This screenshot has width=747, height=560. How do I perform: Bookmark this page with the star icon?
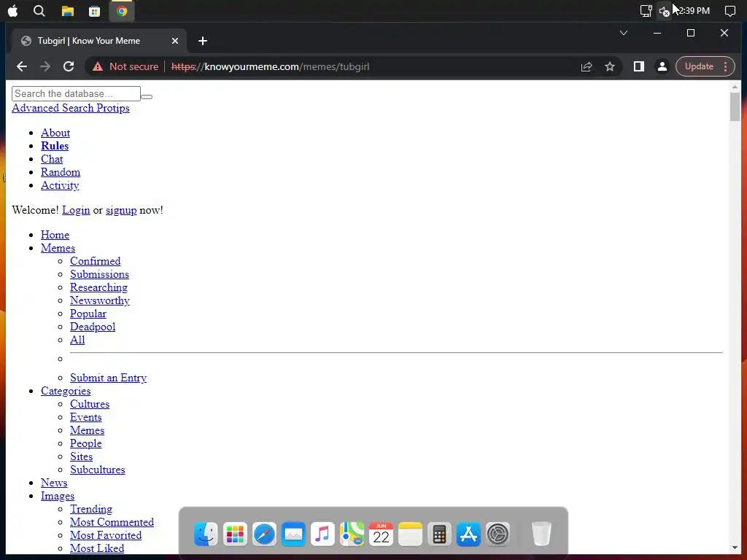[610, 66]
